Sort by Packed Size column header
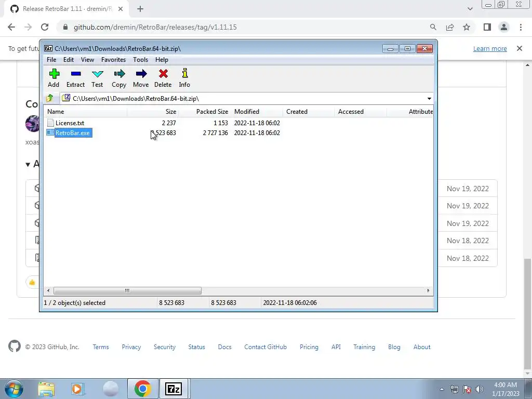The width and height of the screenshot is (532, 399). [x=205, y=112]
